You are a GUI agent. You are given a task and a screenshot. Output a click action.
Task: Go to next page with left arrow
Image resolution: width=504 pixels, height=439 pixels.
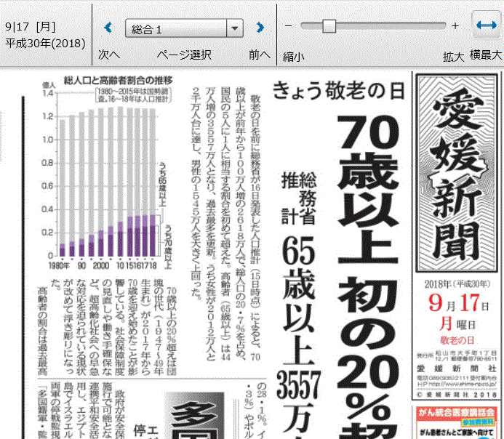(x=108, y=28)
